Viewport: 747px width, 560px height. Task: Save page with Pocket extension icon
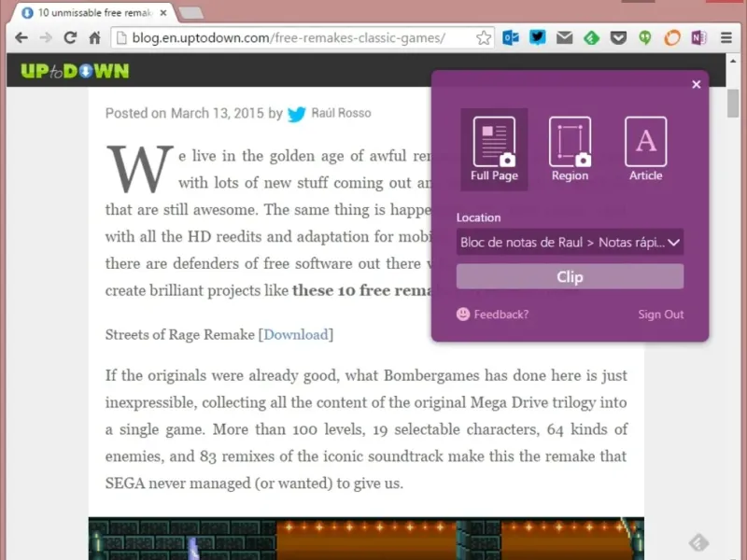point(618,37)
